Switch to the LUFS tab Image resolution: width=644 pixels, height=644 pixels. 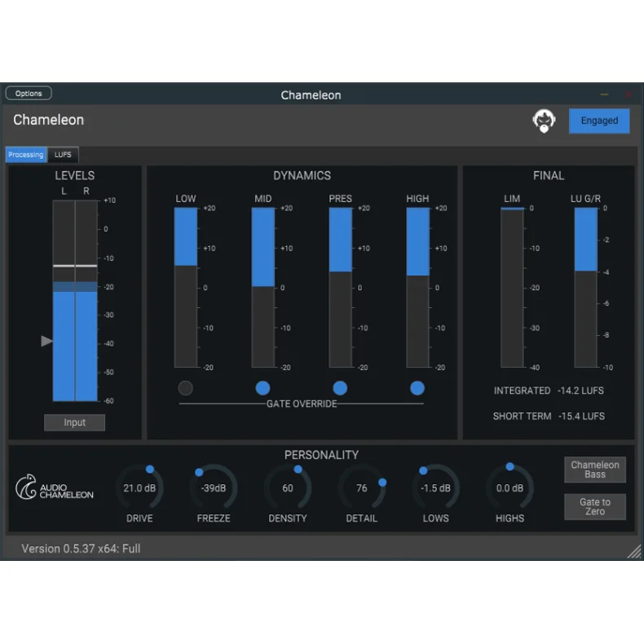[63, 155]
